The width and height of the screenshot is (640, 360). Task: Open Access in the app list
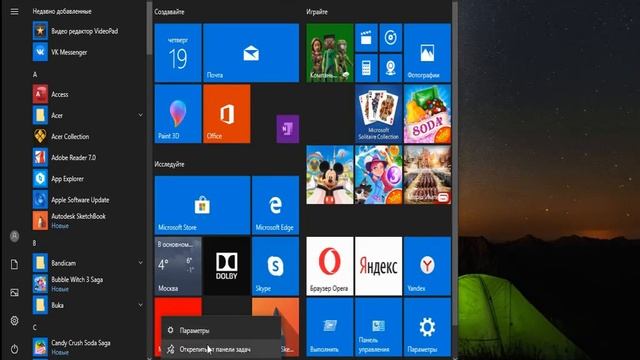pos(88,94)
